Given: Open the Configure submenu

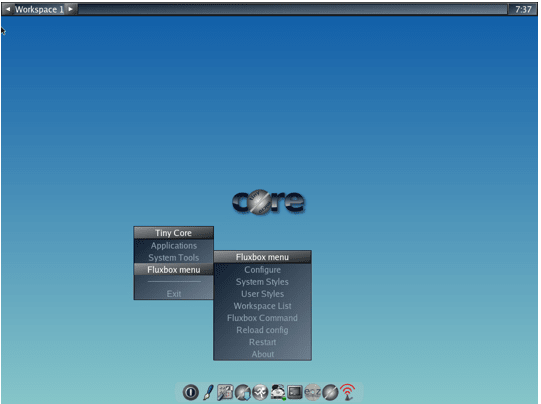Looking at the screenshot, I should click(x=262, y=270).
